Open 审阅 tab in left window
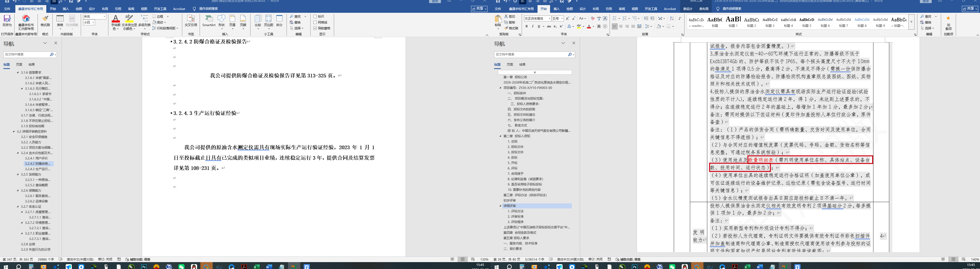This screenshot has width=980, height=269. (131, 9)
